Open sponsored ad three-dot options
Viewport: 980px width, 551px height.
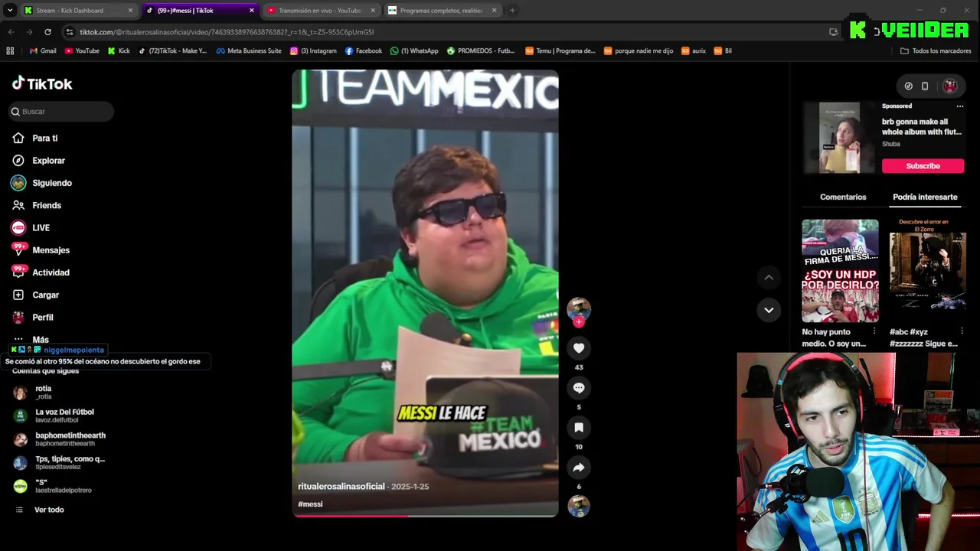[x=960, y=106]
